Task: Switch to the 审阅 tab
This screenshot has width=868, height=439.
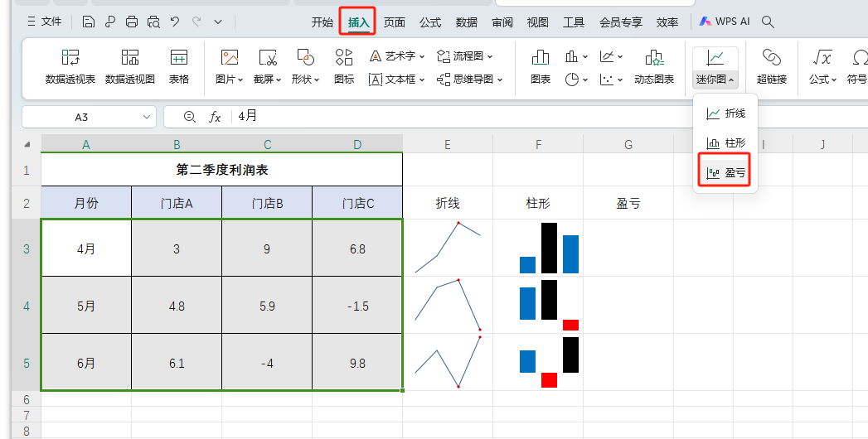Action: 502,22
